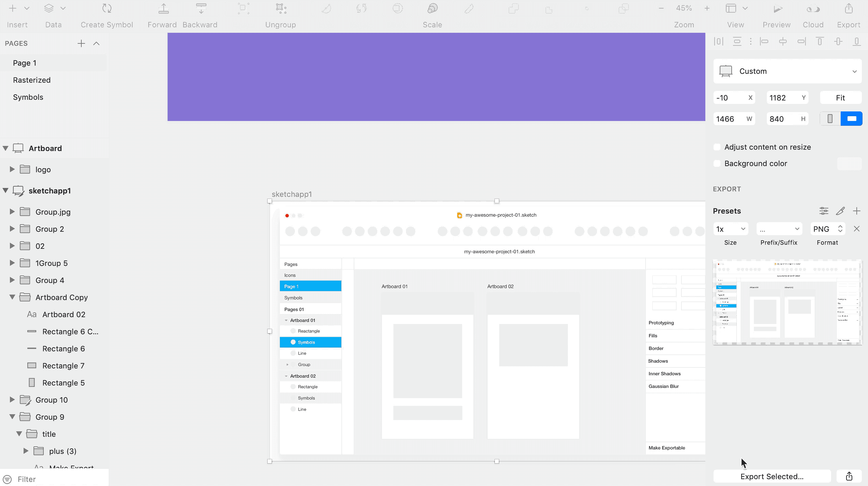Click the Create Symbol toolbar icon

click(107, 9)
